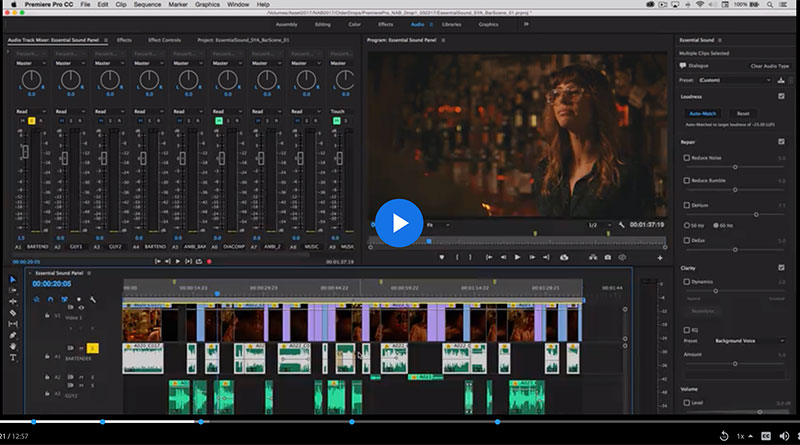The image size is (800, 445).
Task: Open Effect Controls panel tab
Action: click(x=164, y=40)
